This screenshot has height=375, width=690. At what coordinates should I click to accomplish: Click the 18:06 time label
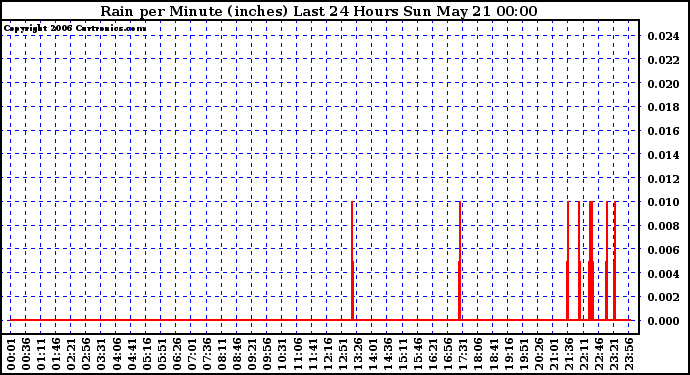(x=478, y=354)
